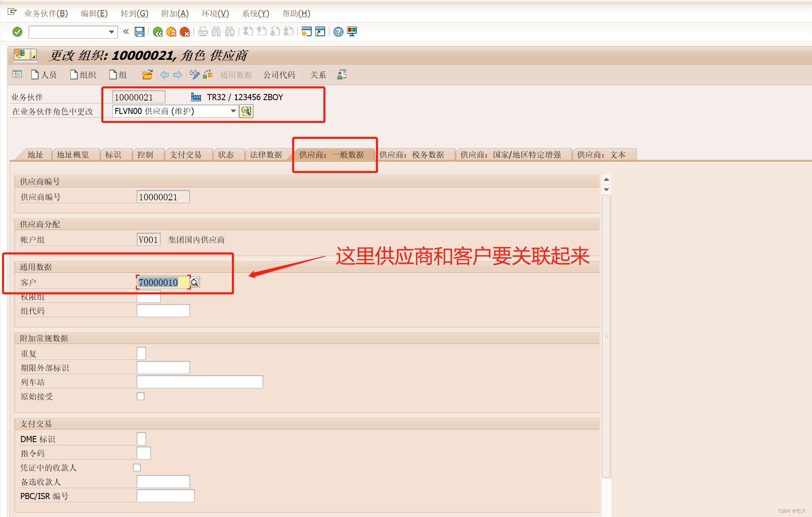812x517 pixels.
Task: Click the open folder icon
Action: click(x=147, y=75)
